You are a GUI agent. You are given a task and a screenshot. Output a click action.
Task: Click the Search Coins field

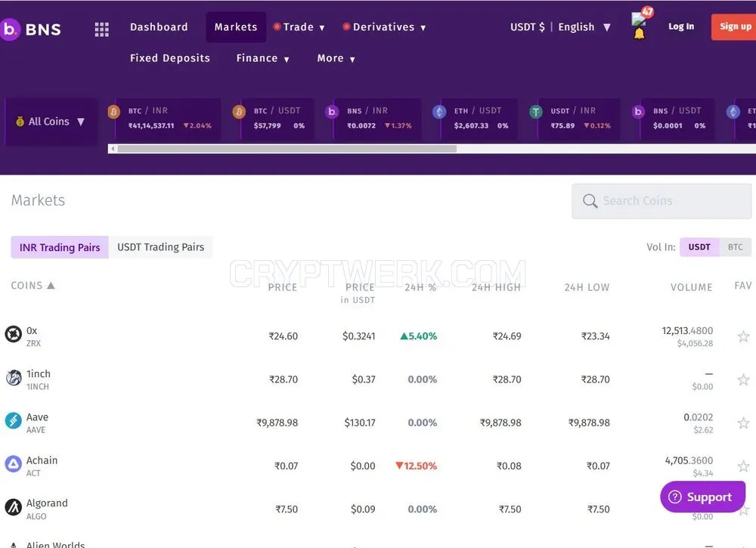[661, 201]
